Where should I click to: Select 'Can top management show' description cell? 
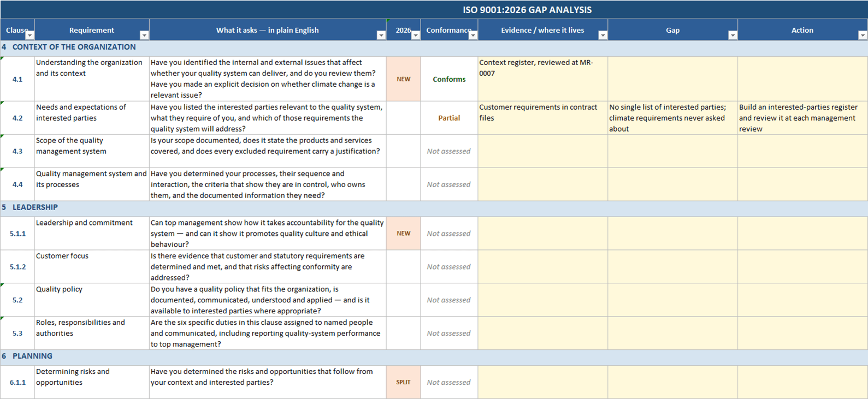coord(268,234)
